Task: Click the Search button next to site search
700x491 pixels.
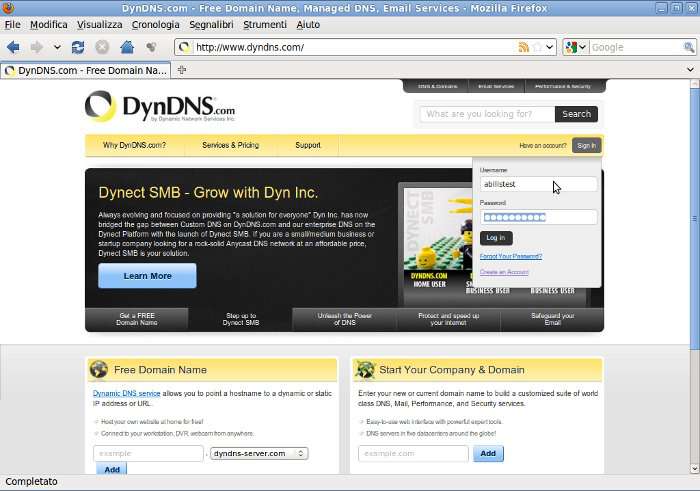Action: (x=576, y=114)
